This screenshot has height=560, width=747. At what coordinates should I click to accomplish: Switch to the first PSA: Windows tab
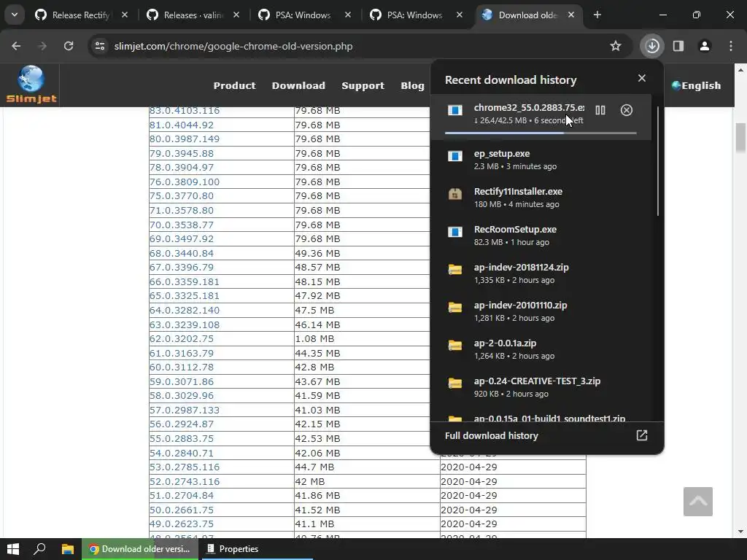[x=303, y=15]
